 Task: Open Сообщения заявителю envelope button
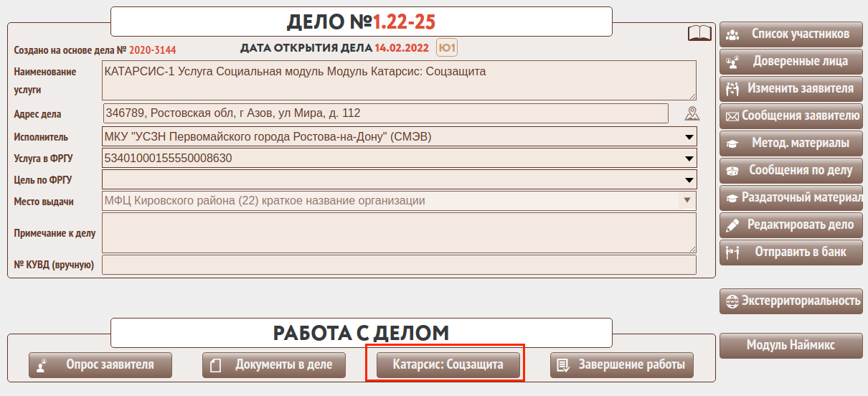pyautogui.click(x=791, y=115)
